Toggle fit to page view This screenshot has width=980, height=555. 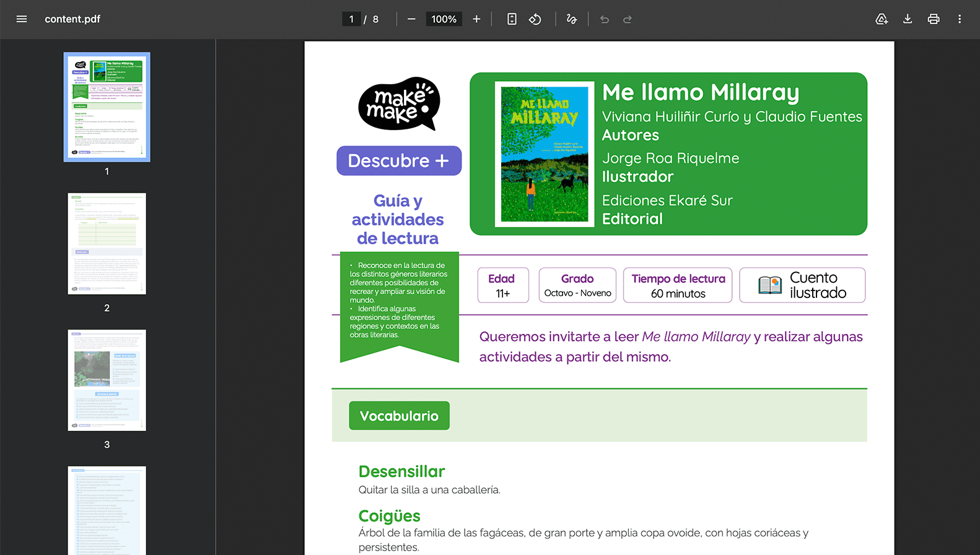[512, 19]
